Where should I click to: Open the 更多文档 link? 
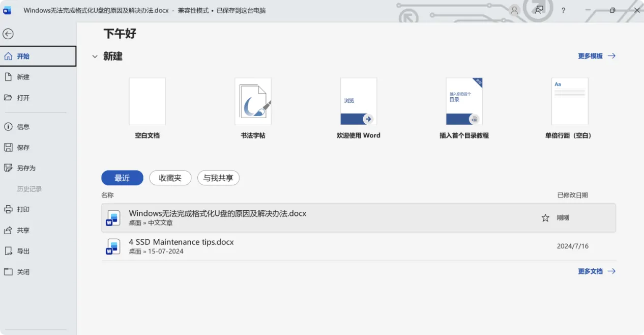point(597,271)
